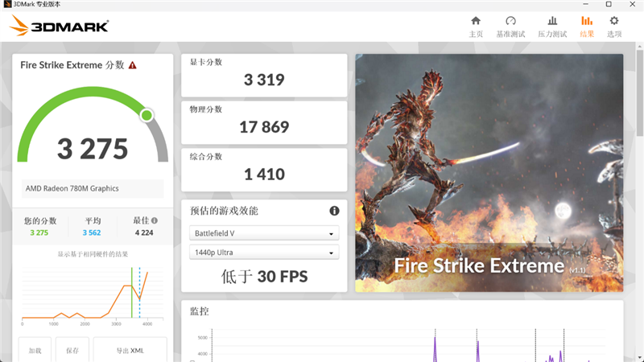
Task: Open the Home page via house icon
Action: coord(476,21)
